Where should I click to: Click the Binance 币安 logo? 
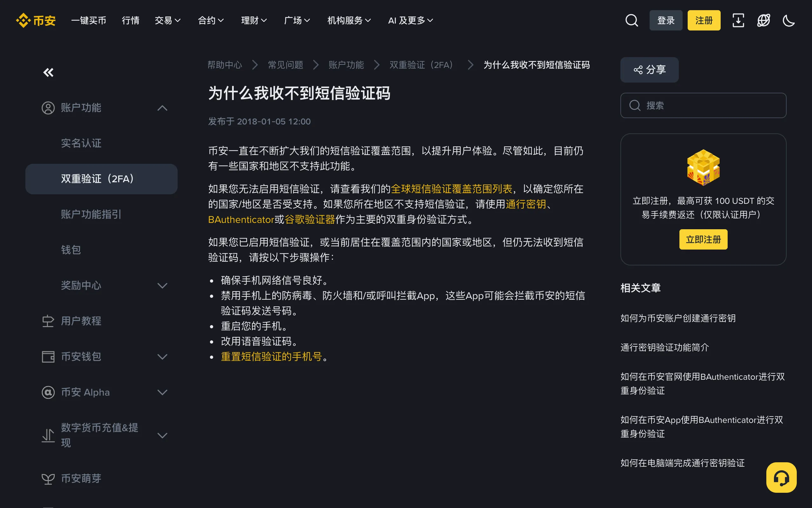pyautogui.click(x=36, y=21)
